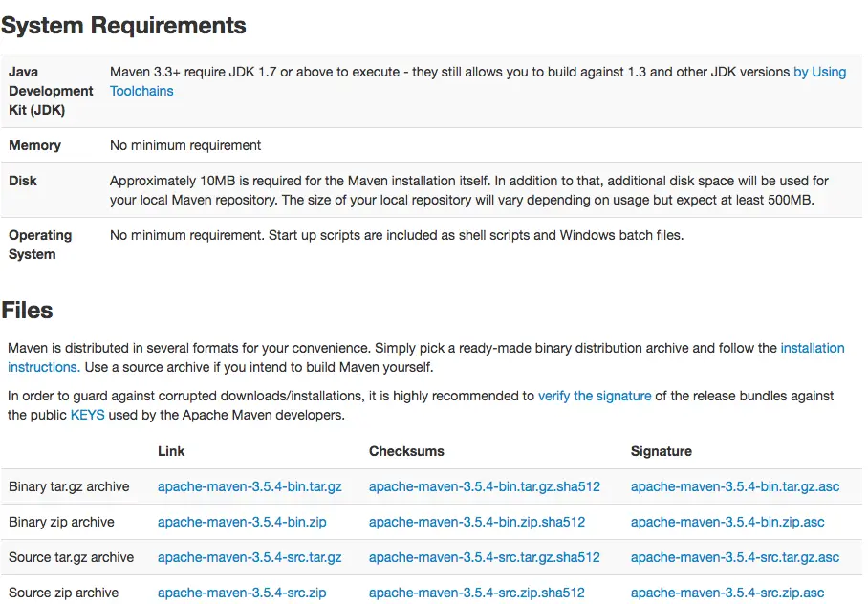
Task: Click the 'Files' section heading
Action: click(27, 310)
